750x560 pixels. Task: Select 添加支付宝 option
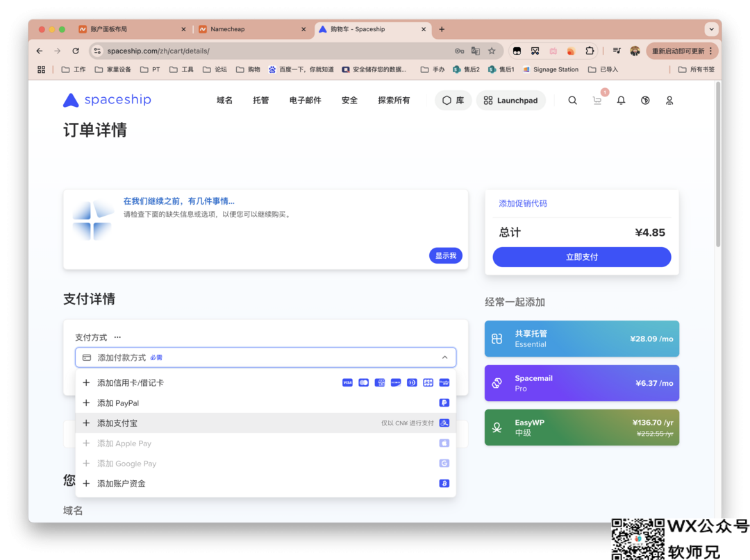click(x=265, y=423)
